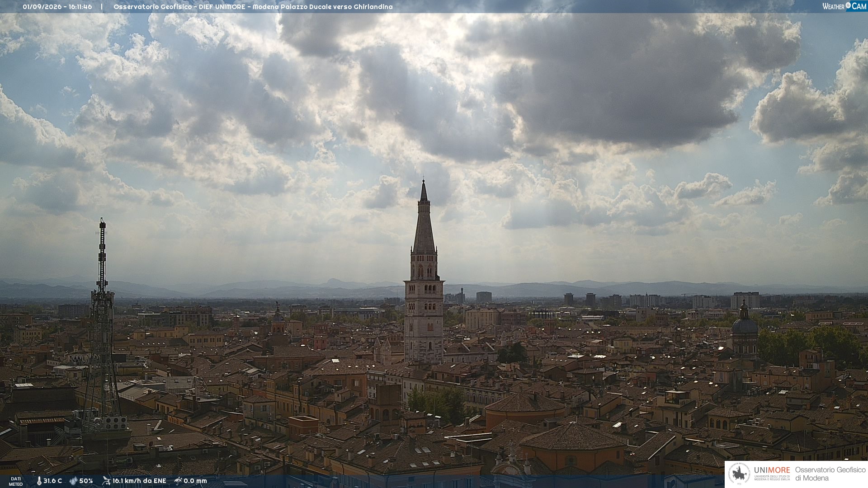Image resolution: width=868 pixels, height=488 pixels.
Task: Click the 0.0 mm rainfall value
Action: [x=195, y=481]
